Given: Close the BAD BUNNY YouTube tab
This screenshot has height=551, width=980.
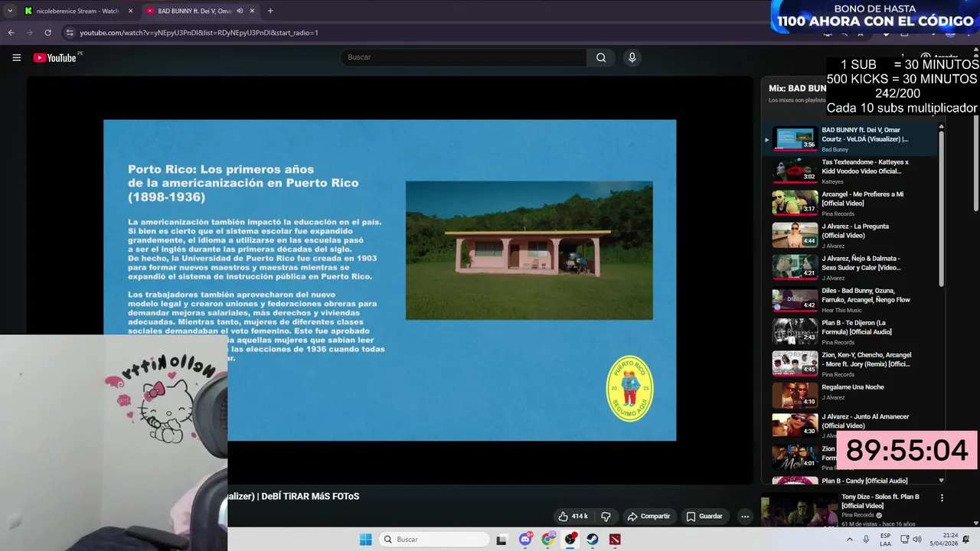Looking at the screenshot, I should click(x=251, y=11).
